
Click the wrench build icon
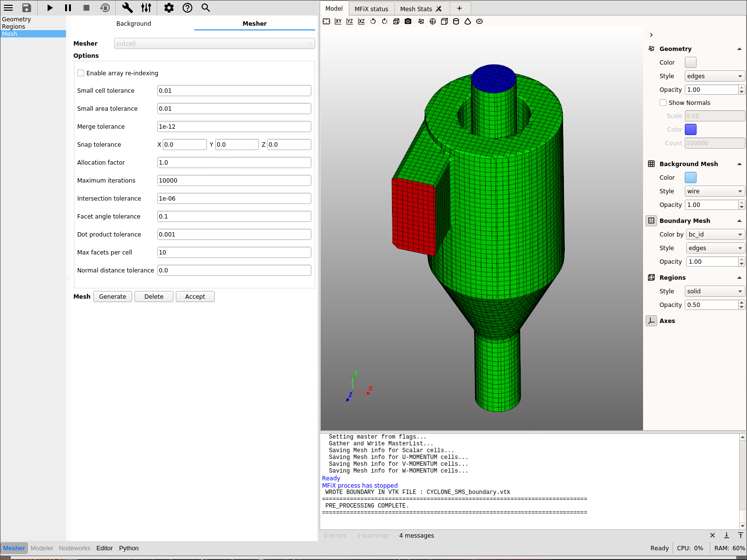coord(127,8)
